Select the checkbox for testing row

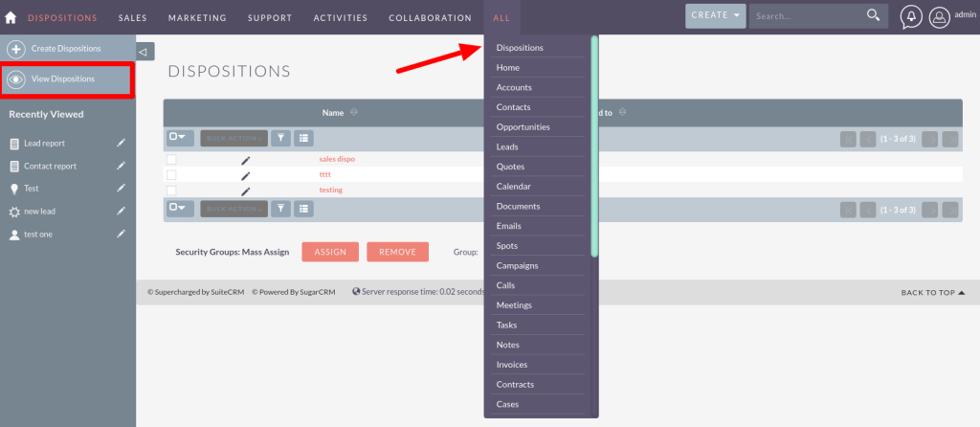[171, 191]
